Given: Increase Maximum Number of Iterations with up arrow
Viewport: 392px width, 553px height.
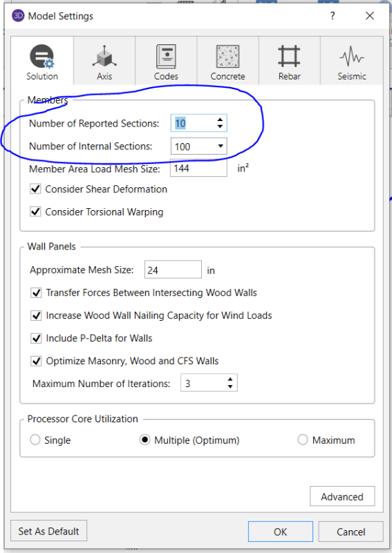Looking at the screenshot, I should 230,379.
